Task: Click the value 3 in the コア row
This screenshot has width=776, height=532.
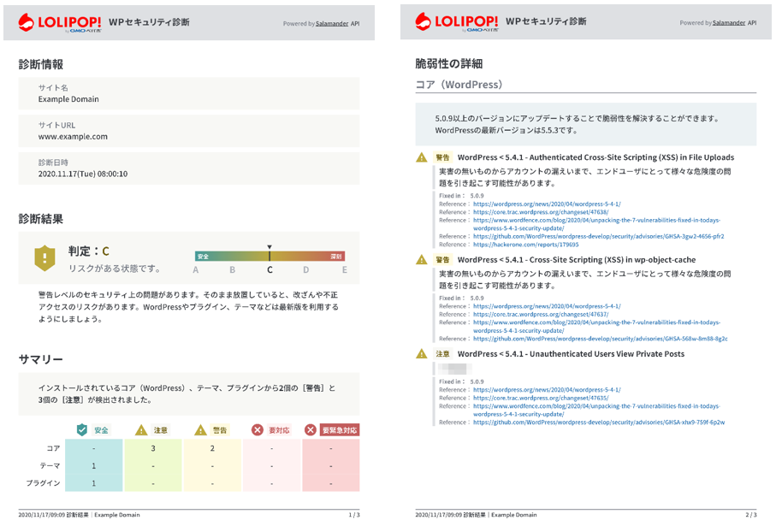Action: (153, 448)
